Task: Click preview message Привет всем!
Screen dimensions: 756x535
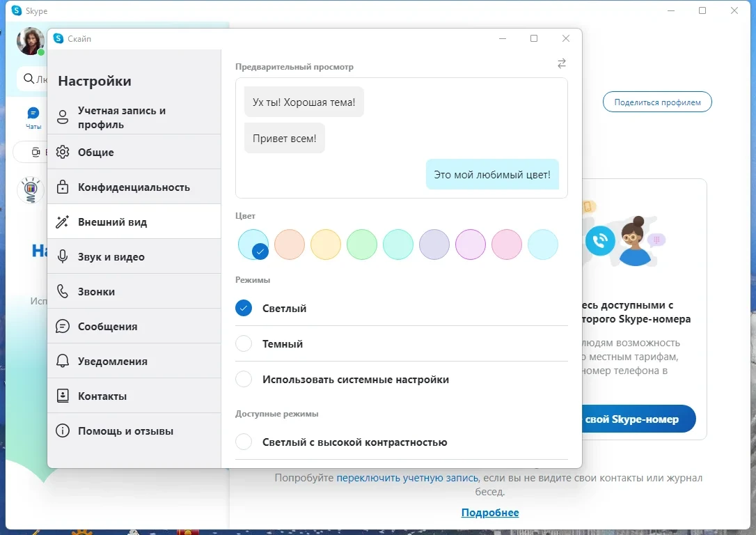Action: (285, 139)
